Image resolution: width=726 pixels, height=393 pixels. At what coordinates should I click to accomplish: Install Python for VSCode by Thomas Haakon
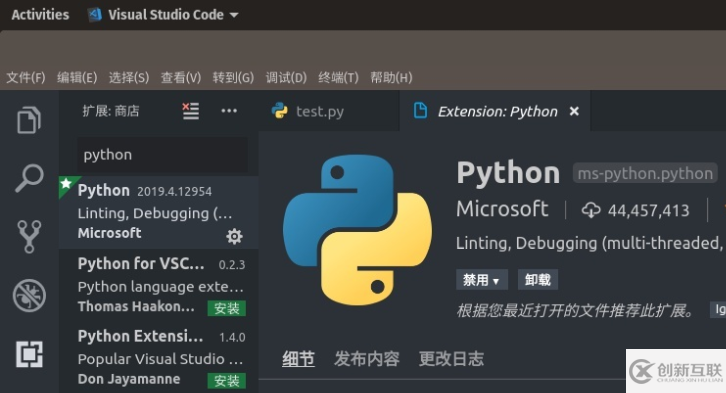click(x=226, y=308)
